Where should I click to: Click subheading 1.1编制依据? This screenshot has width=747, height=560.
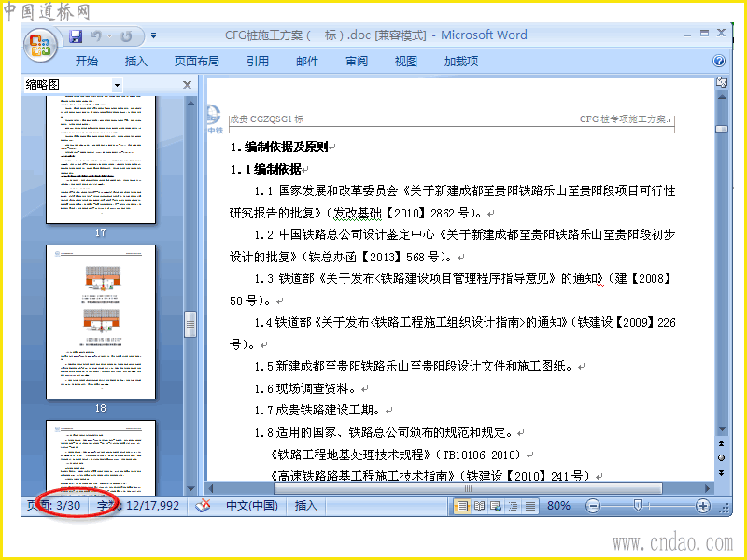[265, 169]
